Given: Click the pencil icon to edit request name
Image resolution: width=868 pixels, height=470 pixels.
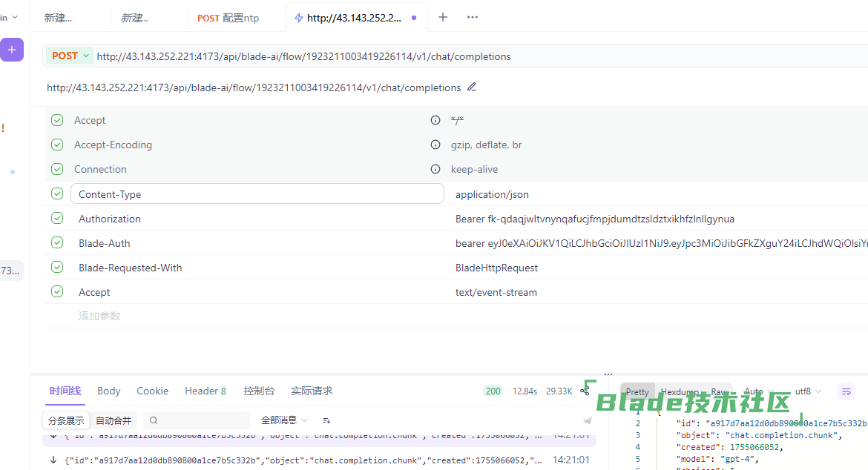Looking at the screenshot, I should 472,87.
